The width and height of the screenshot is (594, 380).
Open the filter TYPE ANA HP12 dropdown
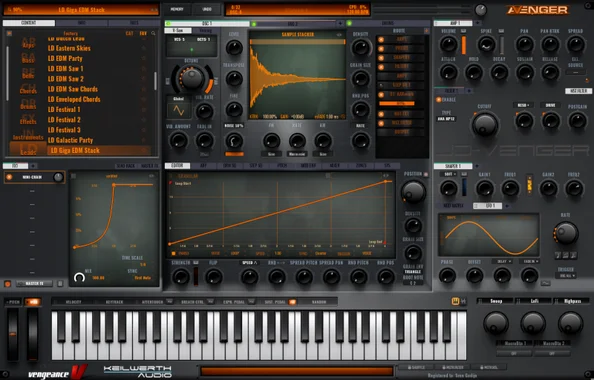pos(447,119)
